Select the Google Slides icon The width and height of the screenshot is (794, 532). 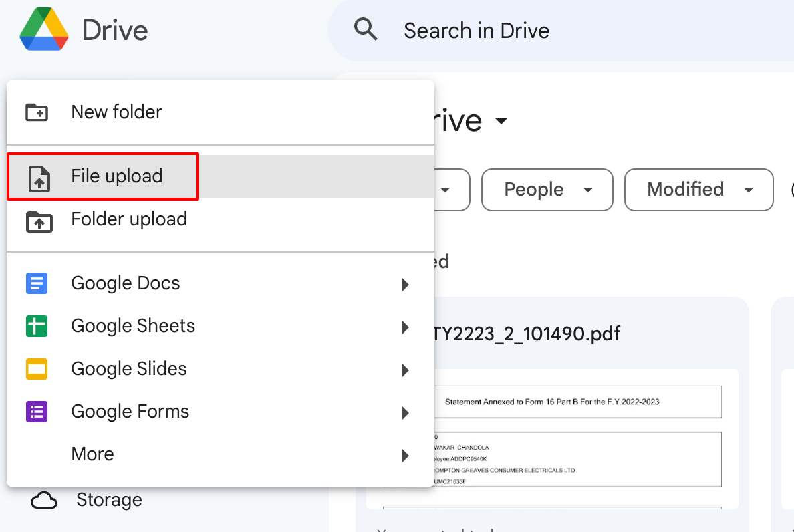[37, 369]
